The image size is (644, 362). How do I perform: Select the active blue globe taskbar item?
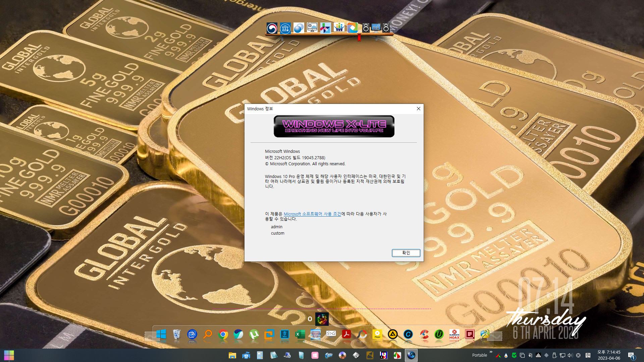click(x=411, y=355)
